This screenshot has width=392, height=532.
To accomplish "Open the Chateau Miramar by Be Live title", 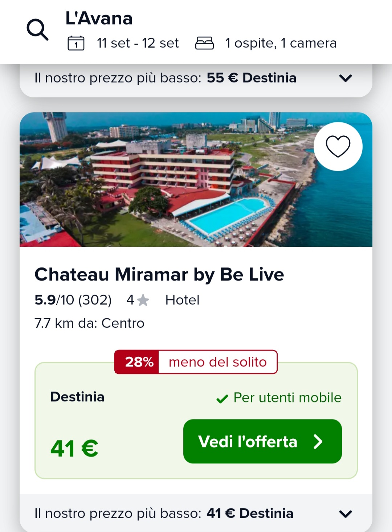I will coord(159,274).
